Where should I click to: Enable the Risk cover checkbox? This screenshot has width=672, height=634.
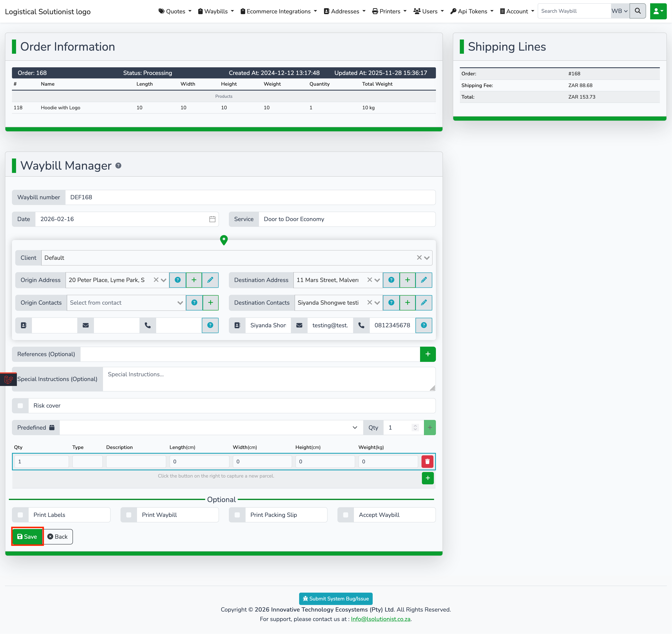[x=20, y=406]
